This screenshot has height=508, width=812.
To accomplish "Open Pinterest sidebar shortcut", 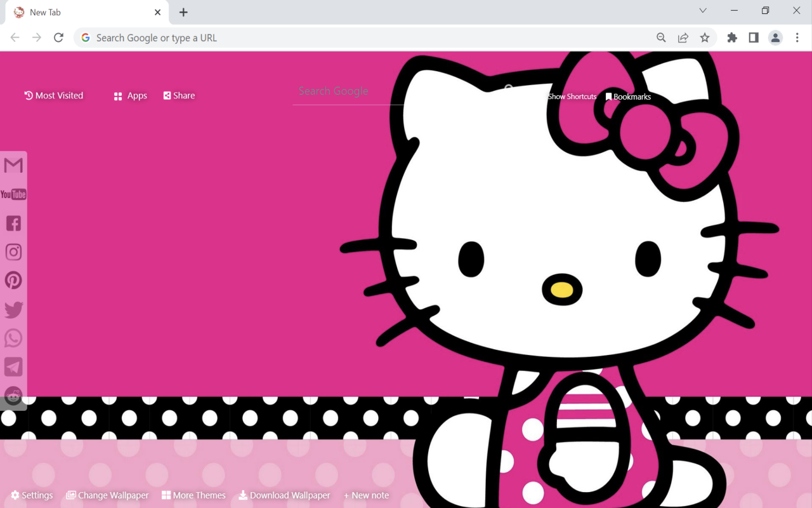I will 13,280.
